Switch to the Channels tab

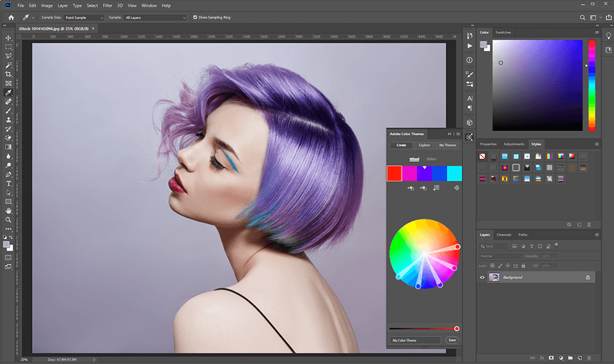click(x=504, y=235)
